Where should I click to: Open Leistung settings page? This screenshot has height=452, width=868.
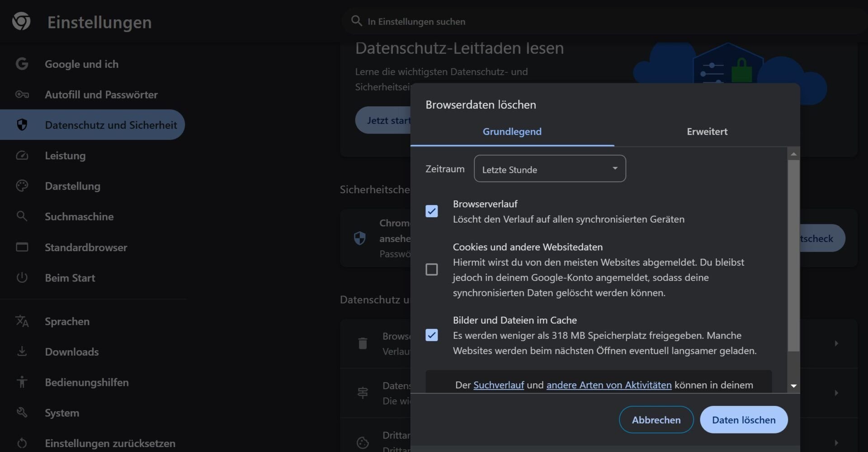click(x=65, y=156)
